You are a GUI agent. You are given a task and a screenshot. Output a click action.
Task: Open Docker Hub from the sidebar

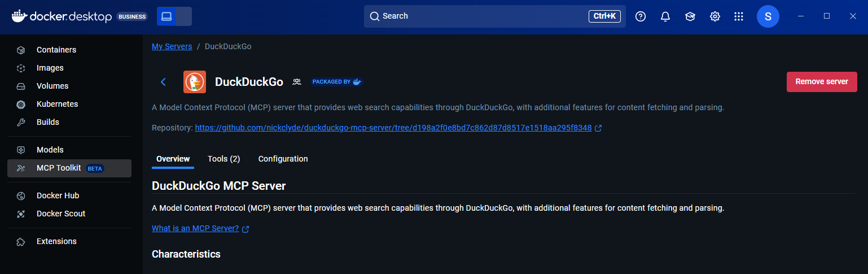[x=58, y=195]
